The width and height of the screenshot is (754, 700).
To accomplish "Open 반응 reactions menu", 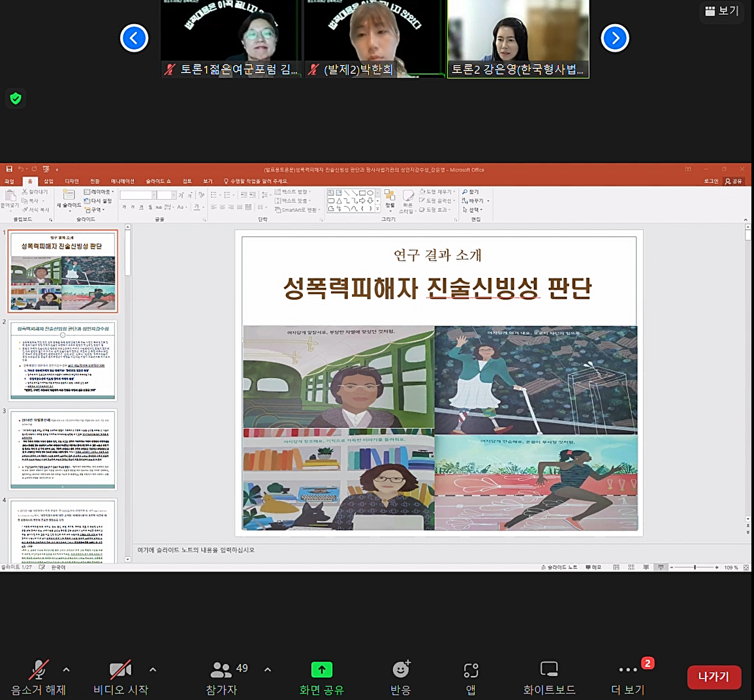I will tap(401, 677).
